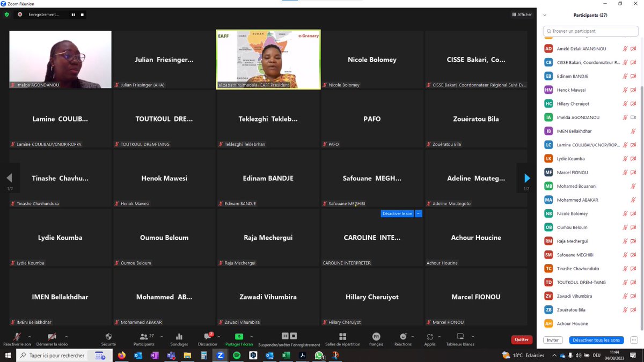Open more options beside Désactiver tous les sons

pos(633,340)
